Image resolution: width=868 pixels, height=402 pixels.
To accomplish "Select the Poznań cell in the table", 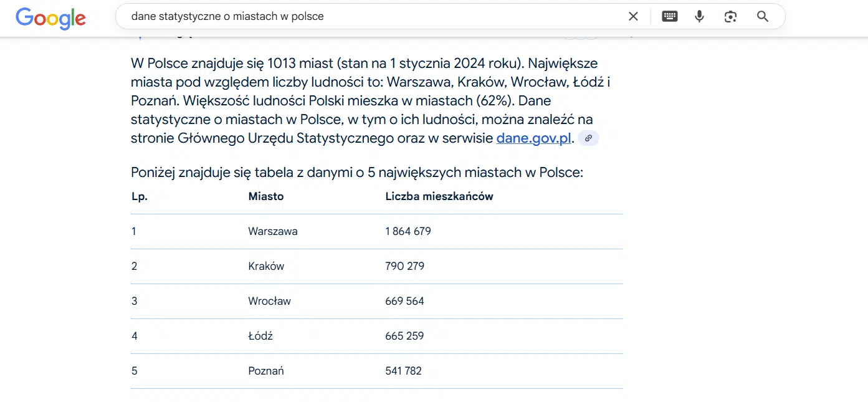I will pos(266,371).
